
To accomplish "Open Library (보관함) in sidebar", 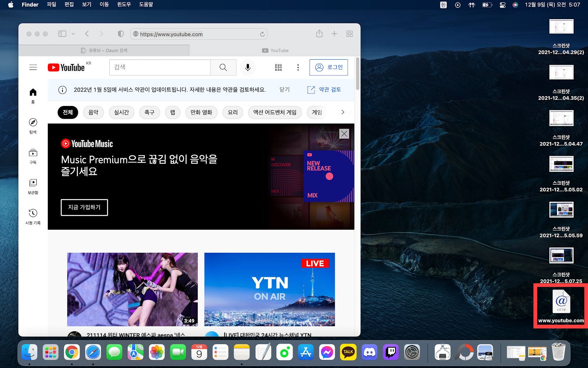I will click(x=33, y=187).
